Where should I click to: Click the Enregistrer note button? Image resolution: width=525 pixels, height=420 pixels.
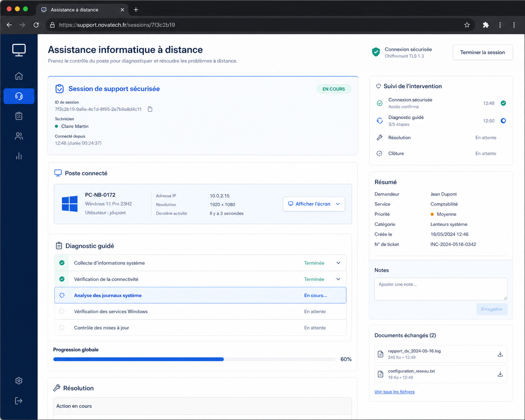coord(492,309)
